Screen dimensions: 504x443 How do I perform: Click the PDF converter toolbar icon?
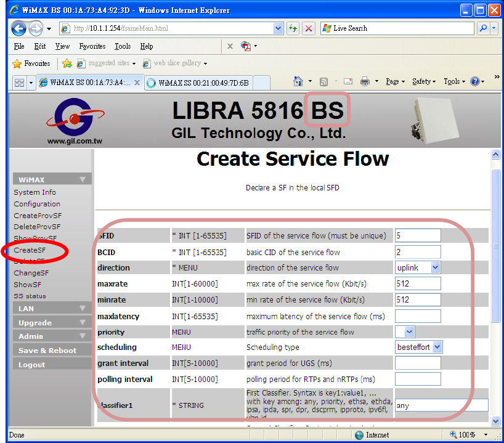pos(246,46)
